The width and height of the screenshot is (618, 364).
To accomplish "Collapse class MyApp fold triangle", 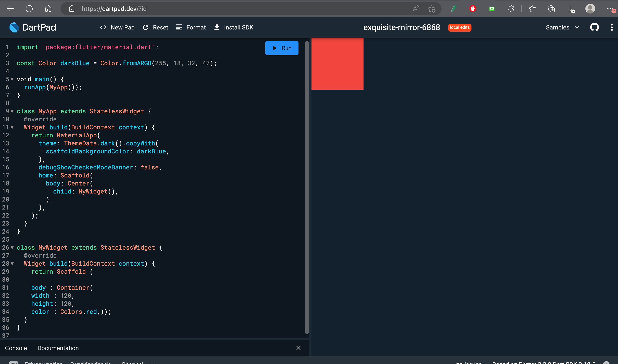I will point(12,111).
